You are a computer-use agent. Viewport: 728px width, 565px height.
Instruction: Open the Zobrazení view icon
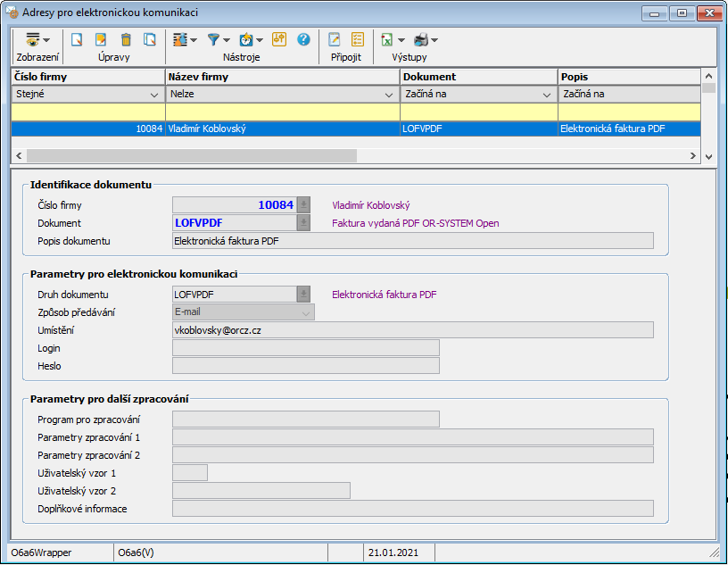pos(33,40)
